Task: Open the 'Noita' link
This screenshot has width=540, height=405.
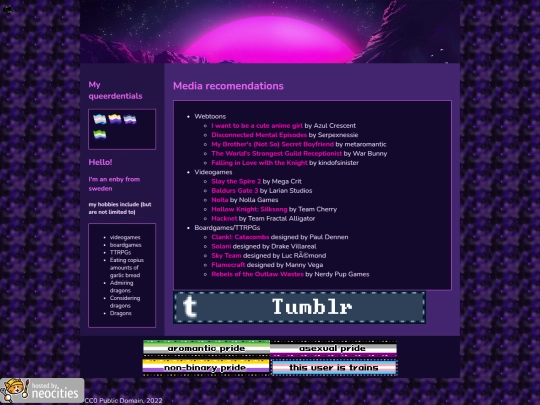Action: [x=220, y=200]
